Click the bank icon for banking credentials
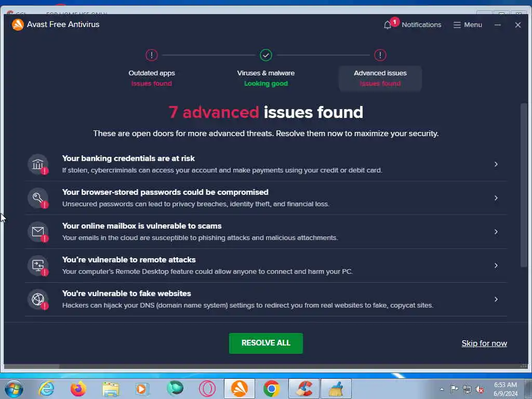Viewport: 532px width, 399px height. pyautogui.click(x=37, y=164)
